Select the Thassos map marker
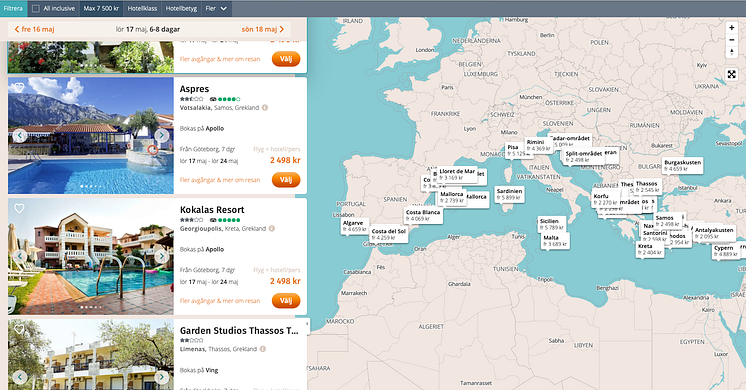Viewport: 746px width, 390px height. click(647, 186)
